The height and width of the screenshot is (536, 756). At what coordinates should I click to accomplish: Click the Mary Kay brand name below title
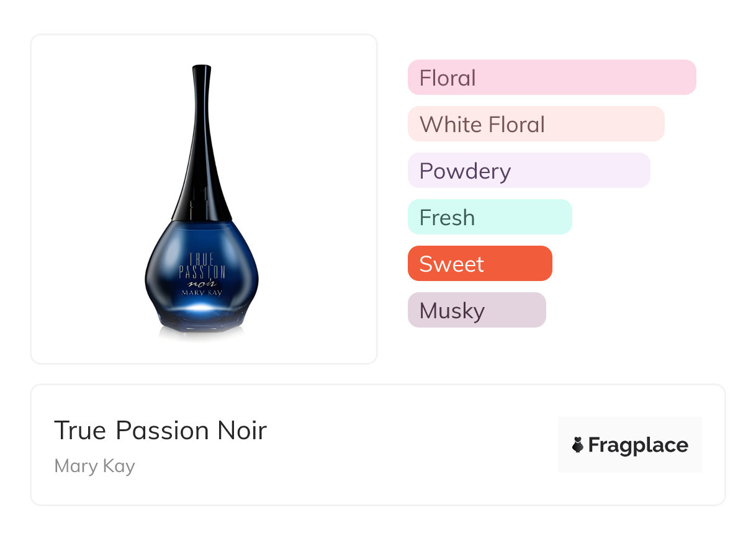[x=94, y=466]
